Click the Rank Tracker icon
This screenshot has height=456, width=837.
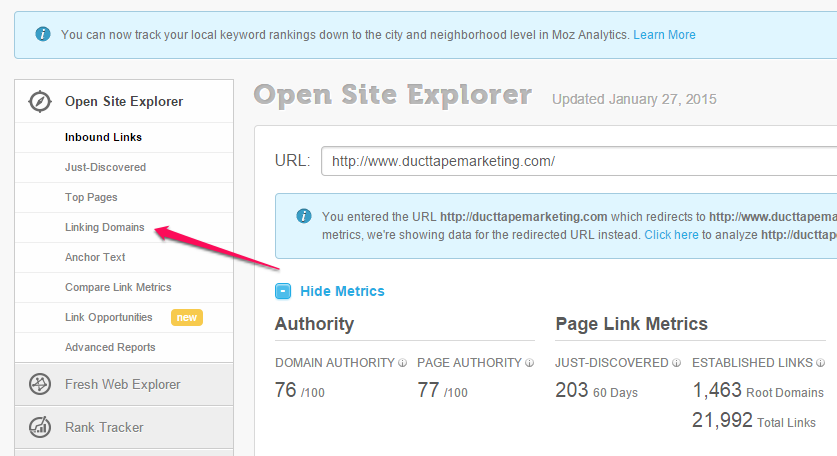[x=40, y=427]
